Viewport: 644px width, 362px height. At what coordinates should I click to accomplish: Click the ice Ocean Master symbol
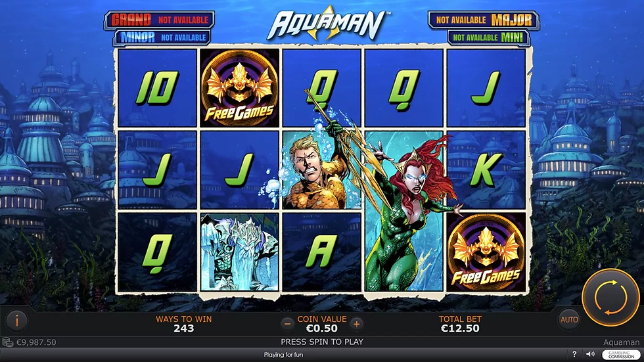coord(239,252)
